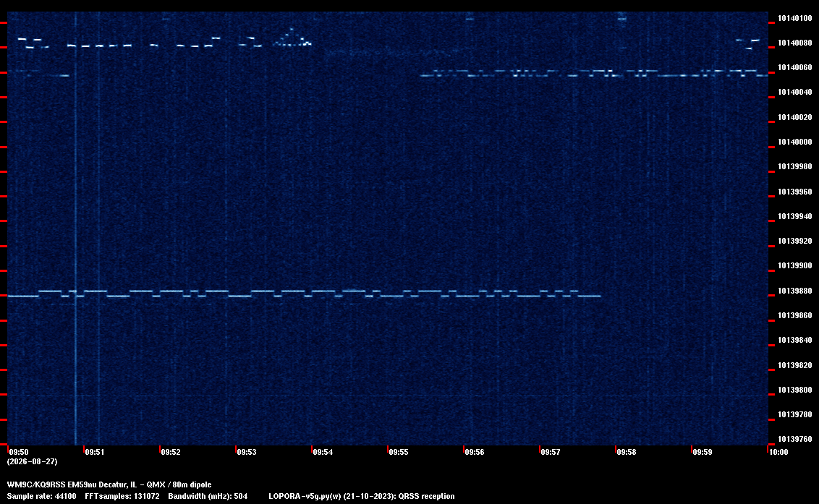Click the 10139960 frequency label

pos(794,192)
